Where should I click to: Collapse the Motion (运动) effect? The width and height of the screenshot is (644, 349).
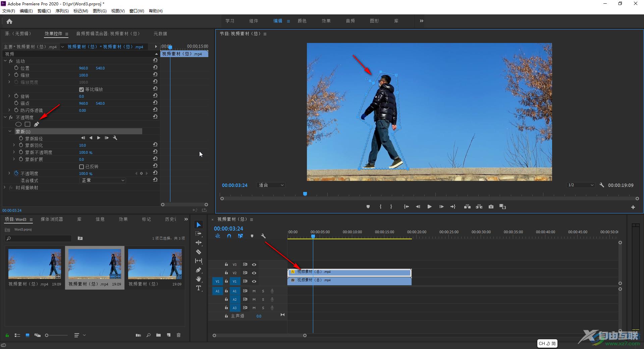(5, 61)
